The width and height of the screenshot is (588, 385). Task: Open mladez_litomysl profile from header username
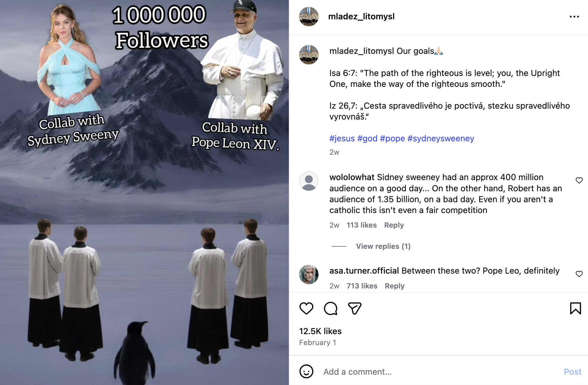coord(361,16)
